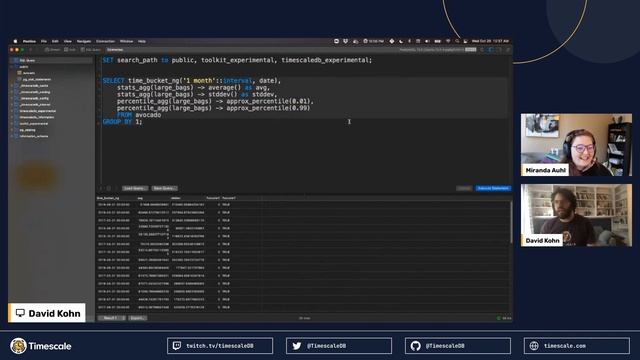Open pg_stat_statements view in sidebar
This screenshot has height=360, width=640.
(x=37, y=79)
